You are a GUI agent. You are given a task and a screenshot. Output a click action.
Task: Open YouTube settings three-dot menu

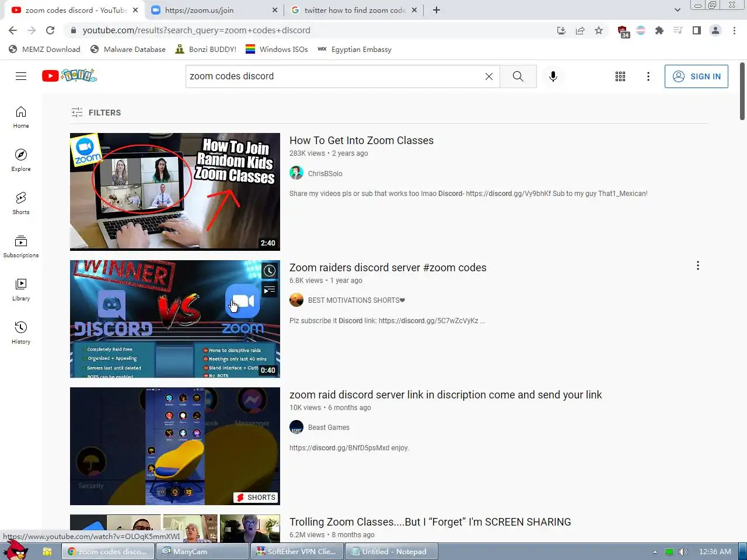pyautogui.click(x=648, y=76)
